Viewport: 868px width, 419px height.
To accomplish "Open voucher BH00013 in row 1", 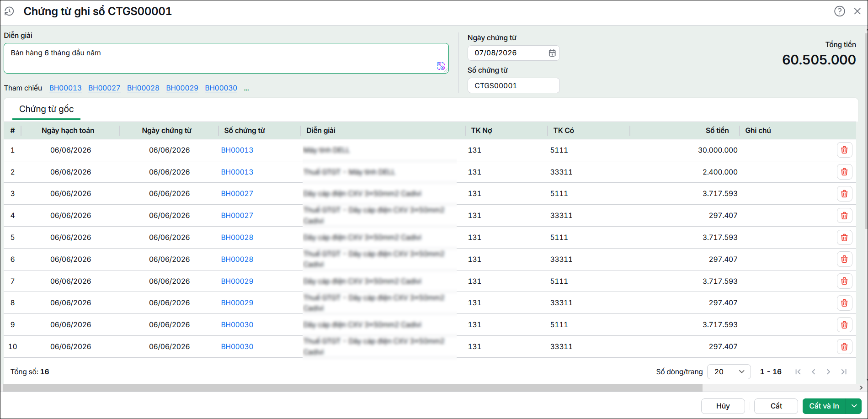I will [x=237, y=150].
